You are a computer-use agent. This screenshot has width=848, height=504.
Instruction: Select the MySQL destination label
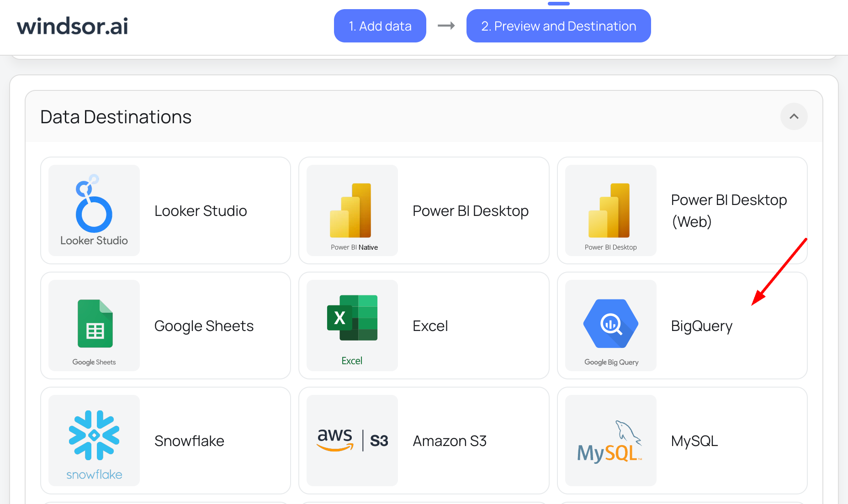[694, 441]
